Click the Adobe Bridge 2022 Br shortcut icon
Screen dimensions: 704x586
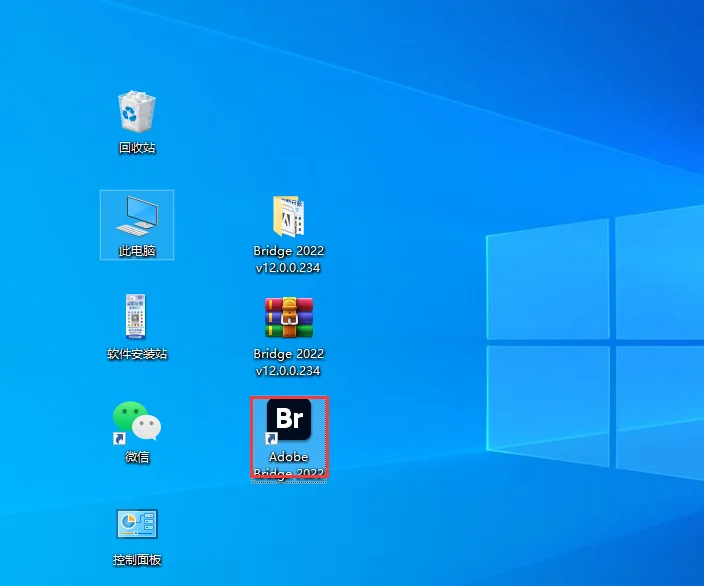click(x=289, y=419)
